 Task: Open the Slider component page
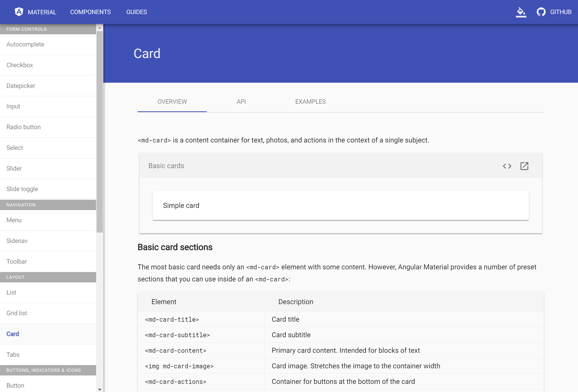tap(14, 168)
